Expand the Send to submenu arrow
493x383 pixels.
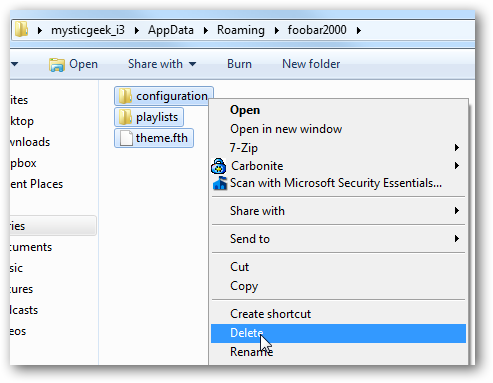point(457,239)
